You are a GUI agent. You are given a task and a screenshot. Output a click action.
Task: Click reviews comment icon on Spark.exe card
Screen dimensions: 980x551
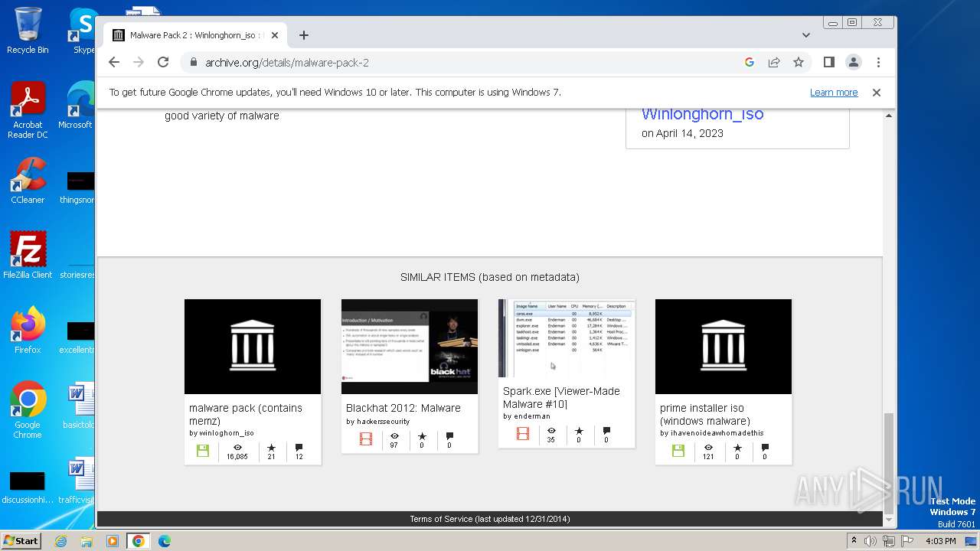606,431
